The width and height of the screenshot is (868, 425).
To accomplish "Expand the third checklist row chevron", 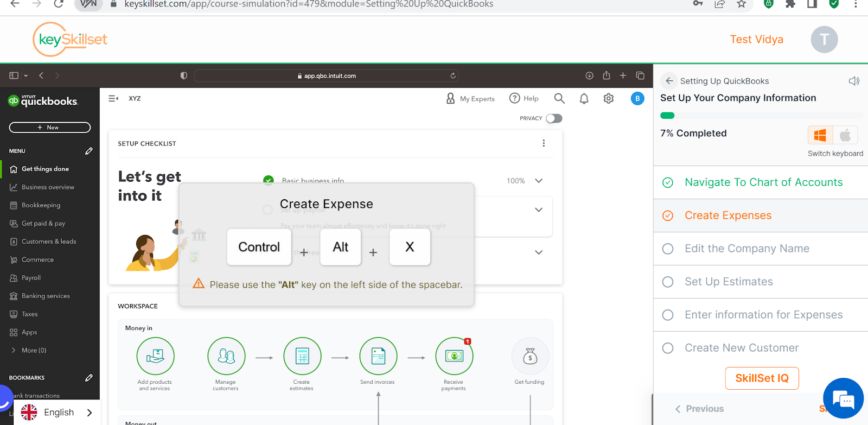I will pyautogui.click(x=539, y=252).
